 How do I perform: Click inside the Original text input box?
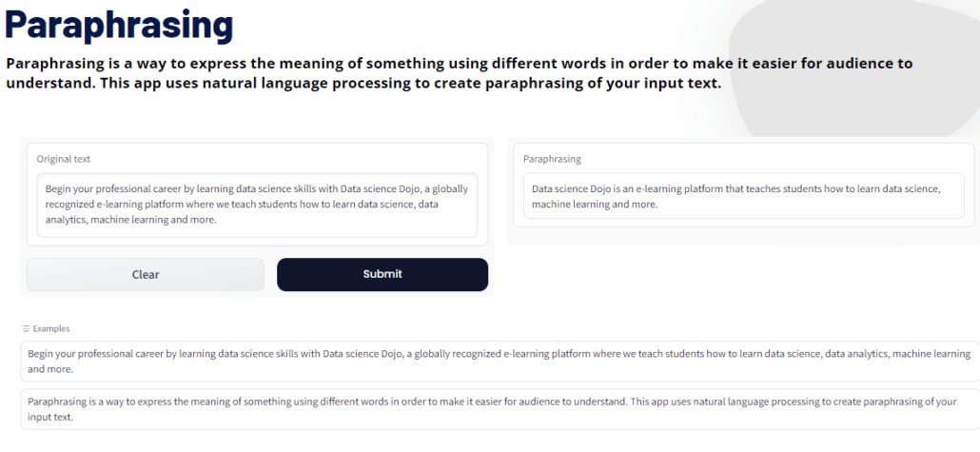tap(257, 205)
